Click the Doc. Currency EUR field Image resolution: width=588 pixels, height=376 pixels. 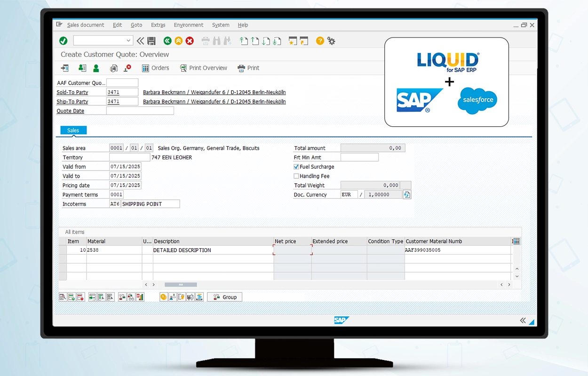(349, 195)
